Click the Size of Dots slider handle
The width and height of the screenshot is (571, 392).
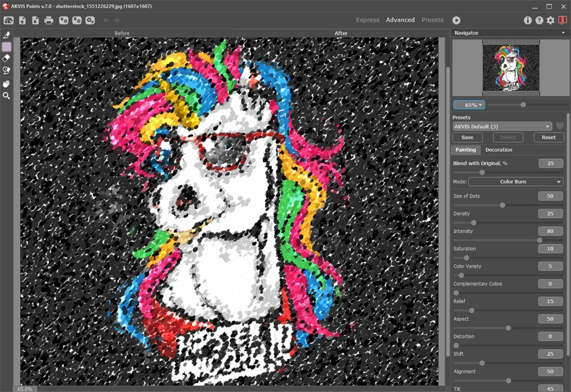tap(502, 204)
